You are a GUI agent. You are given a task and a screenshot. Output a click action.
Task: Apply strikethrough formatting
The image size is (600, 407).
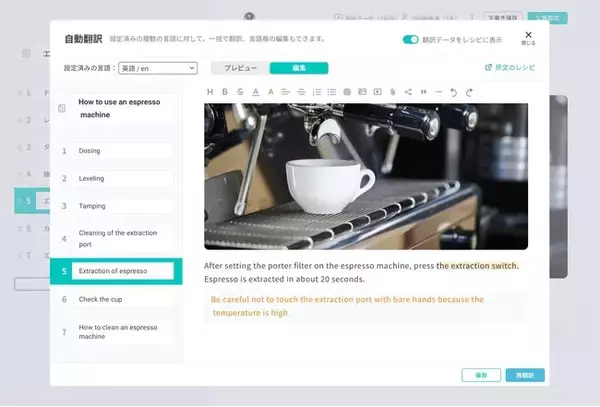point(240,91)
